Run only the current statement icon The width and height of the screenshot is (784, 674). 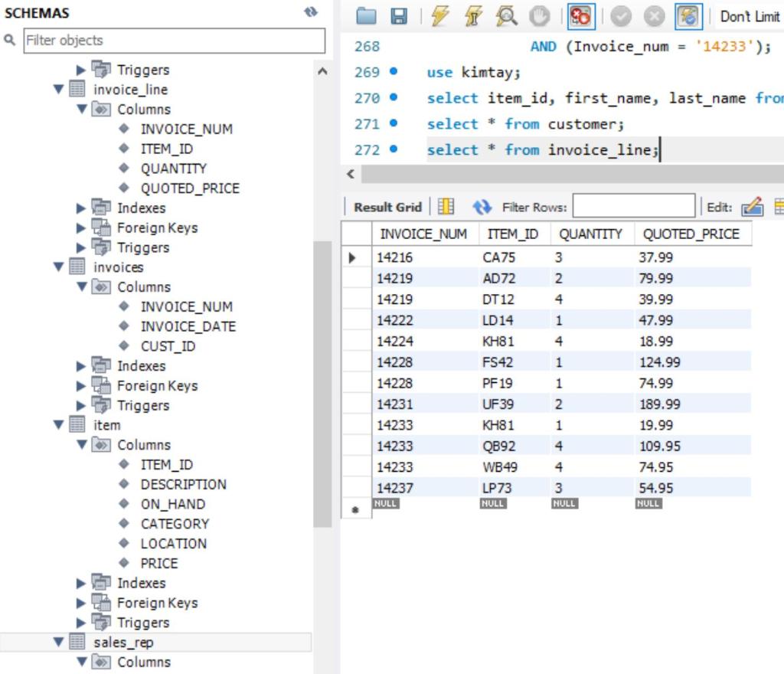pos(475,17)
